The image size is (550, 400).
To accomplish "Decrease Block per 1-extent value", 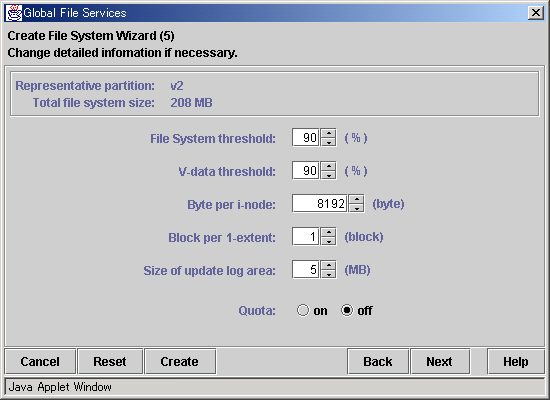I will pyautogui.click(x=328, y=241).
